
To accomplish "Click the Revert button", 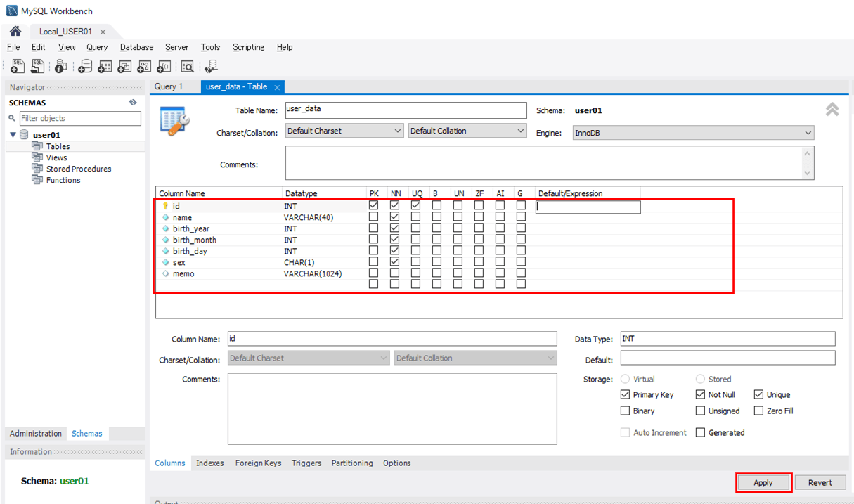I will point(820,483).
